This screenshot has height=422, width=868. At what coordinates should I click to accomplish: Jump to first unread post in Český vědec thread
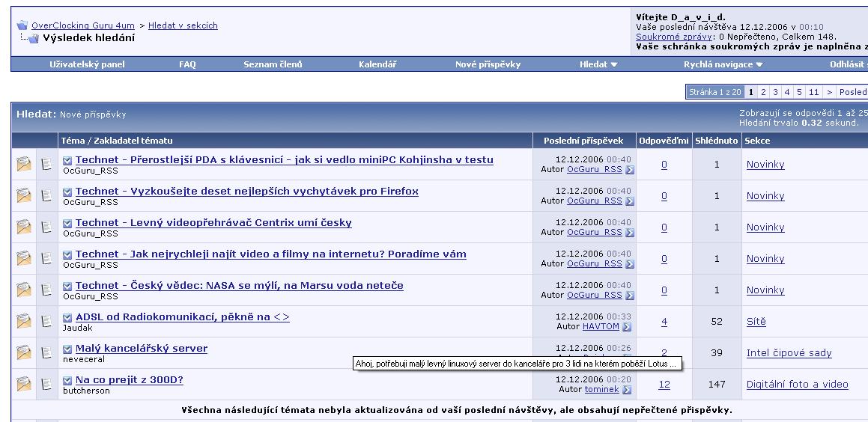click(x=67, y=286)
